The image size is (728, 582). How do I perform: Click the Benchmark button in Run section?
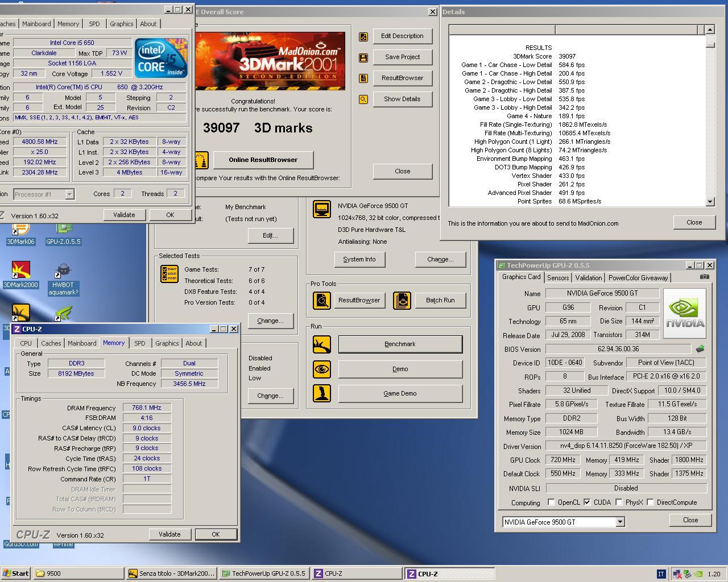tap(400, 344)
